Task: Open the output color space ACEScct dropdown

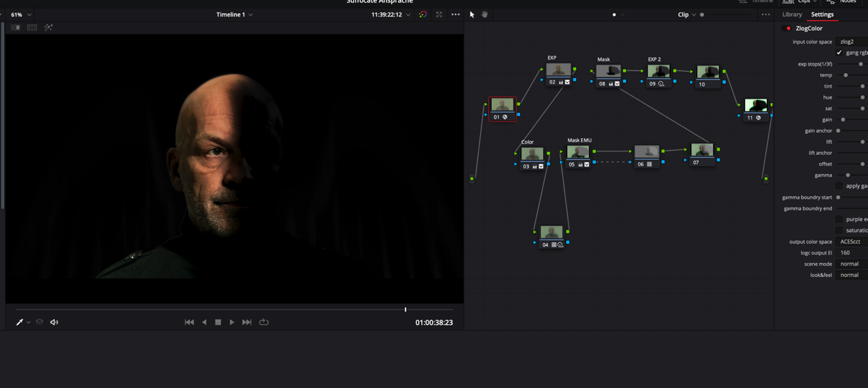Action: (x=851, y=242)
